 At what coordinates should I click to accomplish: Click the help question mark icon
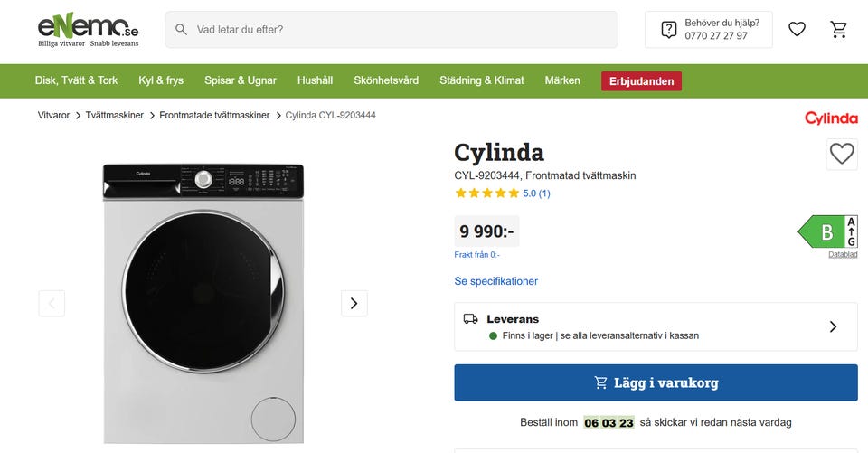669,30
